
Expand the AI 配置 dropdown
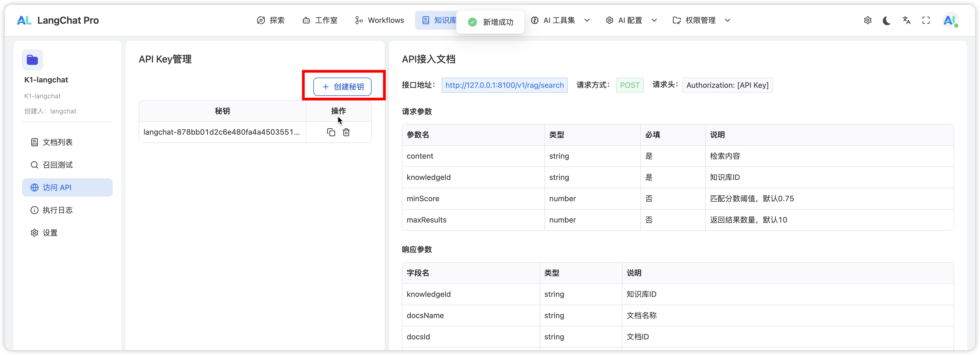[631, 20]
